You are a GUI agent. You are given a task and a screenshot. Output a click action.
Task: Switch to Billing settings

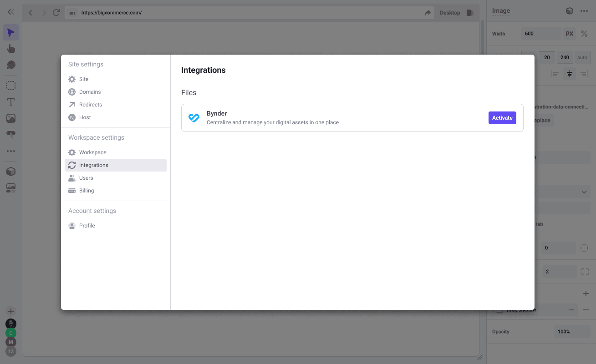86,190
